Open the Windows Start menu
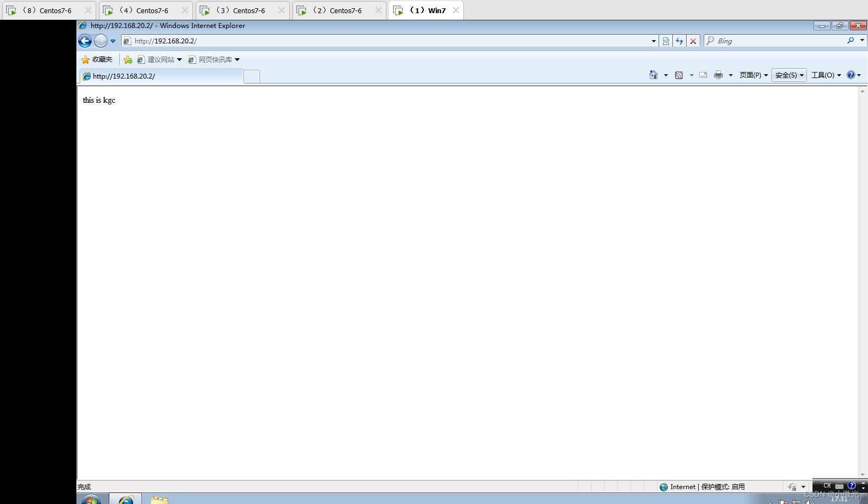868x504 pixels. pos(91,499)
